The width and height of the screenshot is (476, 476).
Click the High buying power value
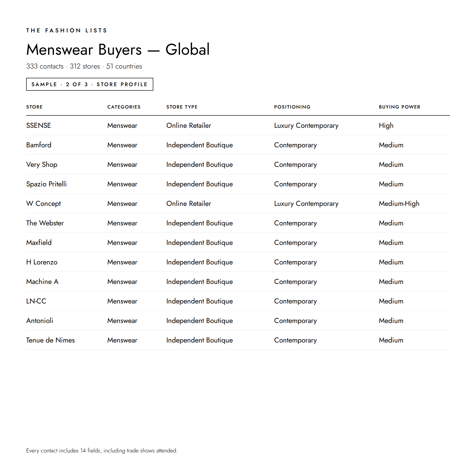pyautogui.click(x=386, y=126)
